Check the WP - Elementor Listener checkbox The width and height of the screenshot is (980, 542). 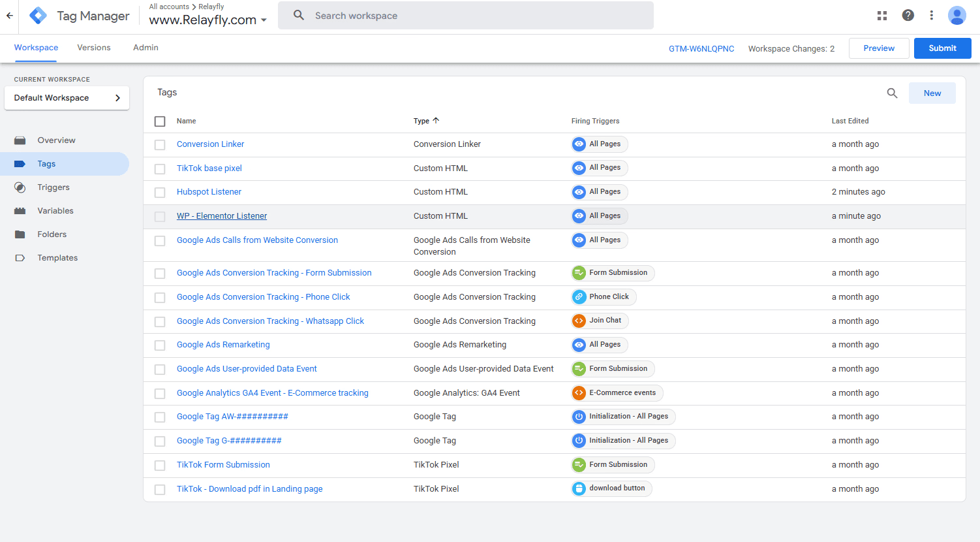coord(160,217)
